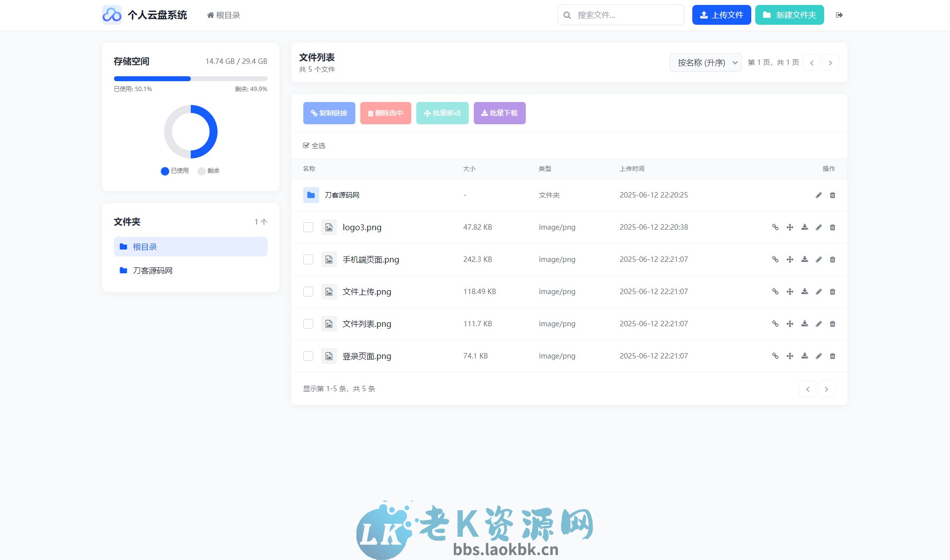Check the checkbox next to logo3.png
The height and width of the screenshot is (560, 950).
tap(308, 227)
